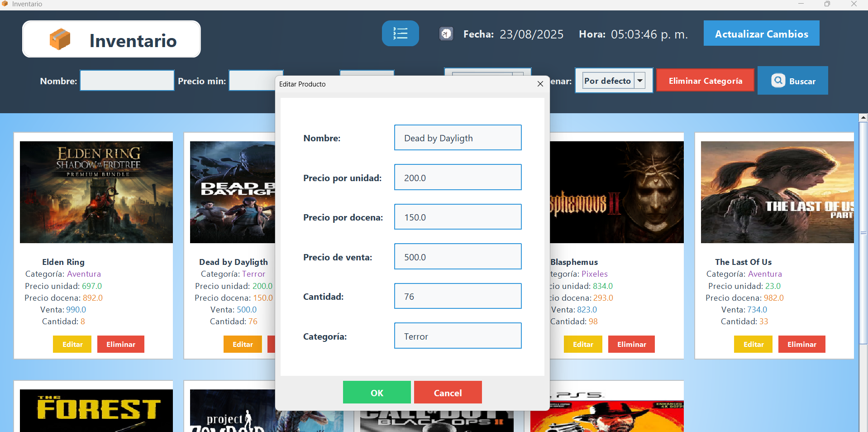
Task: Click the dialog Nombre field
Action: click(458, 138)
